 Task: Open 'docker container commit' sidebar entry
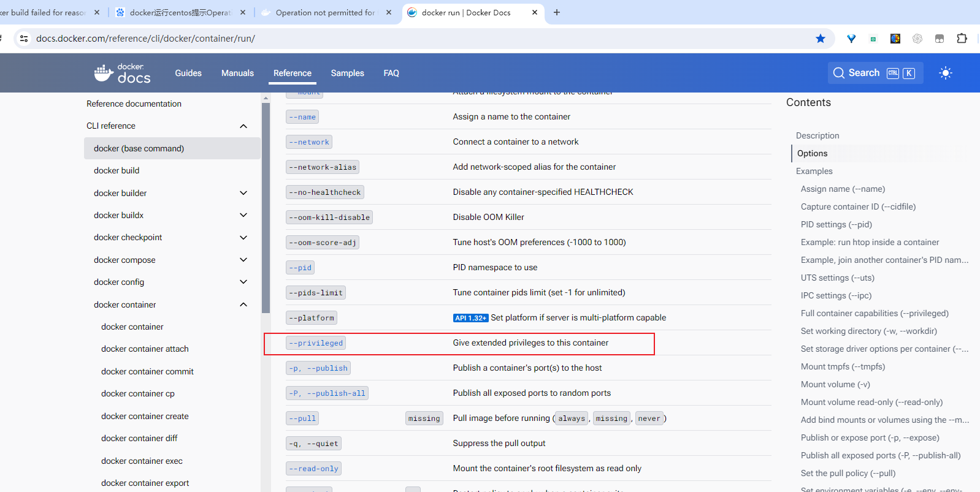(147, 371)
